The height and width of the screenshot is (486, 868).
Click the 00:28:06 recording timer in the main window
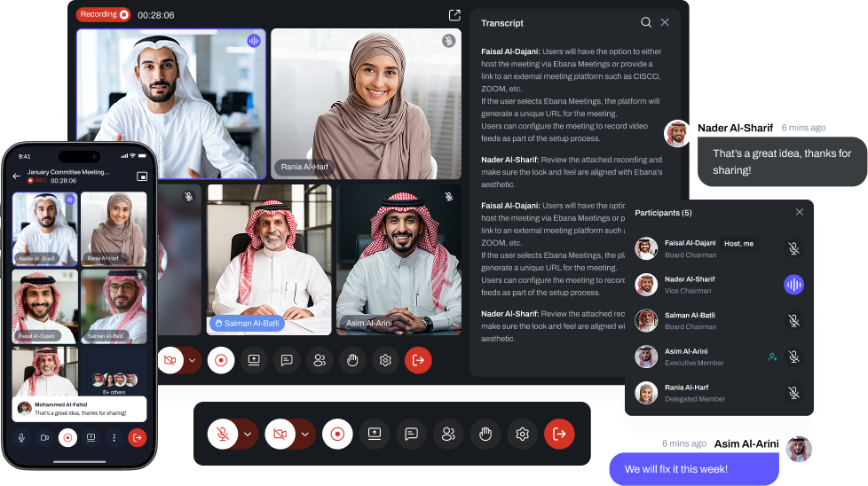pyautogui.click(x=155, y=15)
